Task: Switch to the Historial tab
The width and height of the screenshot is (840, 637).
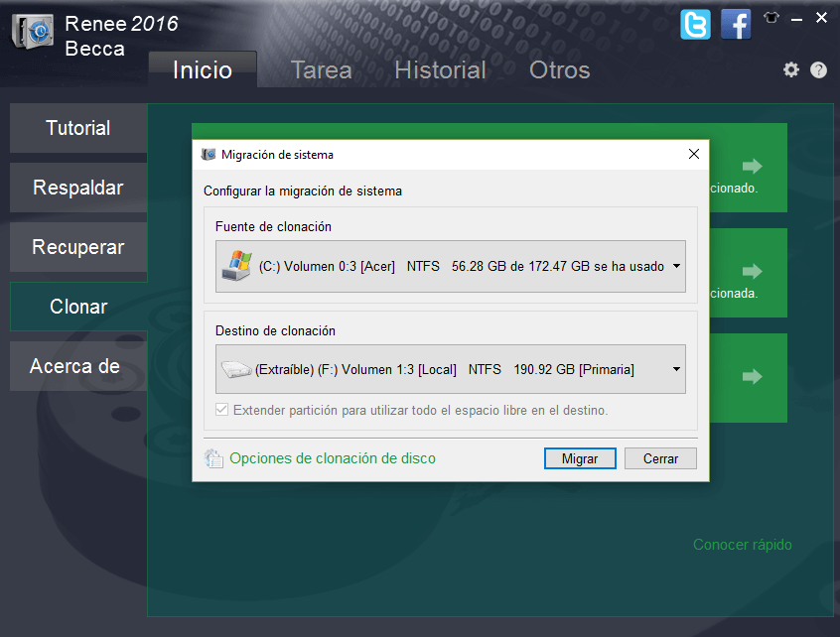Action: coord(441,69)
